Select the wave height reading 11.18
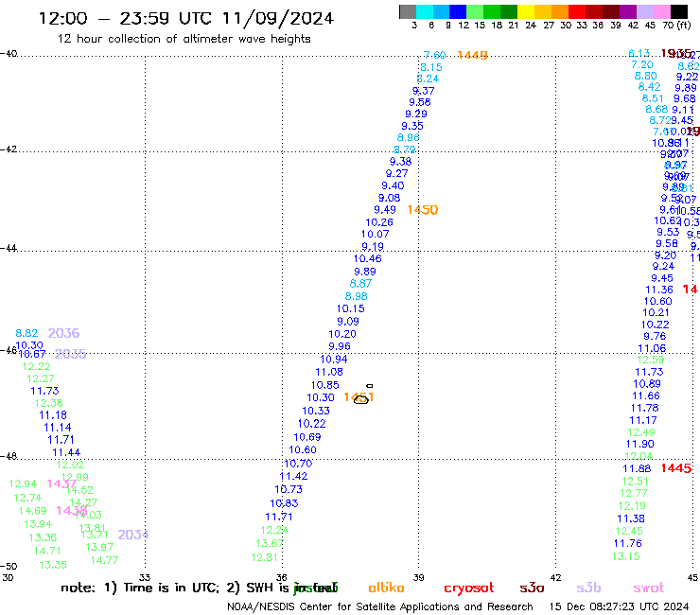The height and width of the screenshot is (615, 700). click(53, 415)
